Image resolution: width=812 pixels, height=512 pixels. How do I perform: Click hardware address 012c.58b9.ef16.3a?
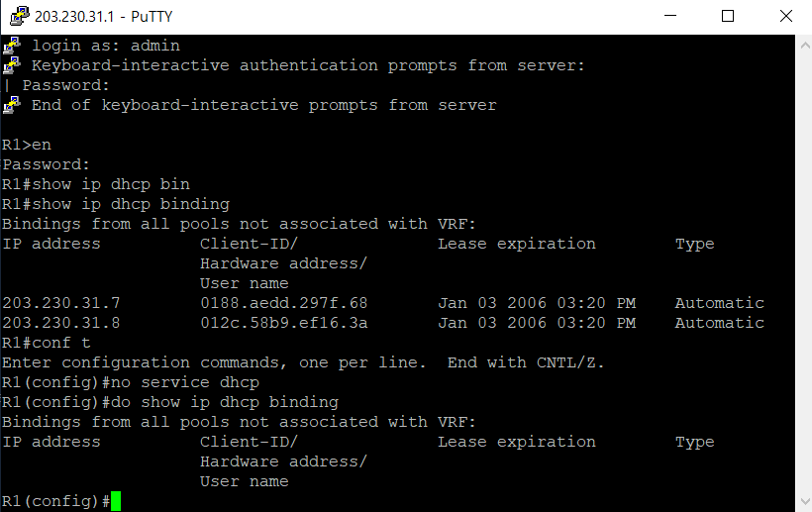tap(284, 323)
